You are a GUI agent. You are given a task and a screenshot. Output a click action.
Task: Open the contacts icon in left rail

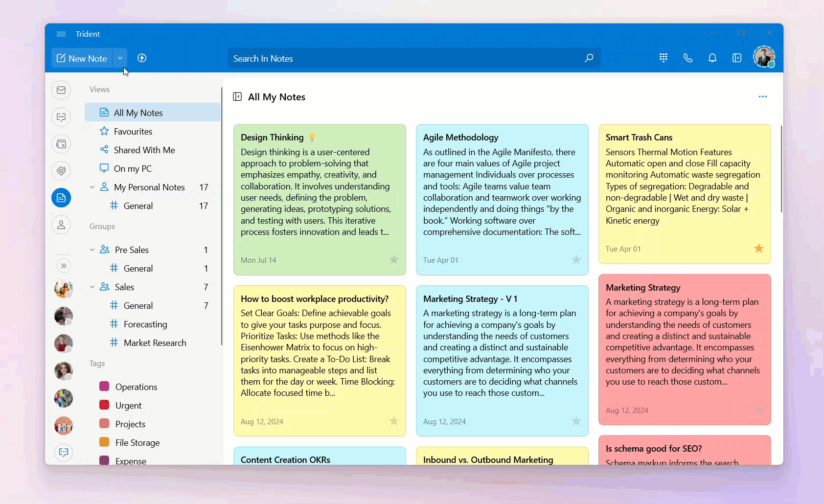(x=61, y=225)
